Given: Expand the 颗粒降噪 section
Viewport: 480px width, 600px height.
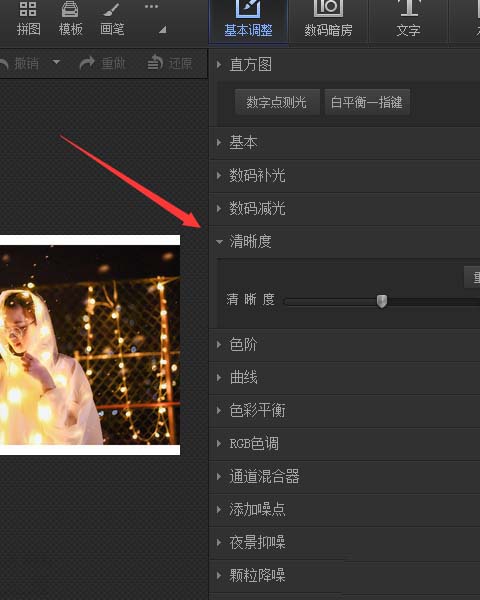Looking at the screenshot, I should [x=344, y=575].
